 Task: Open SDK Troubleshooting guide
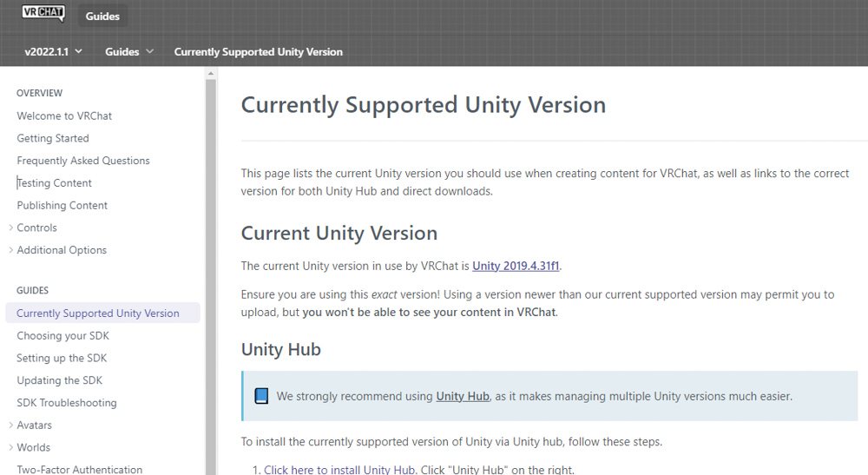(67, 402)
